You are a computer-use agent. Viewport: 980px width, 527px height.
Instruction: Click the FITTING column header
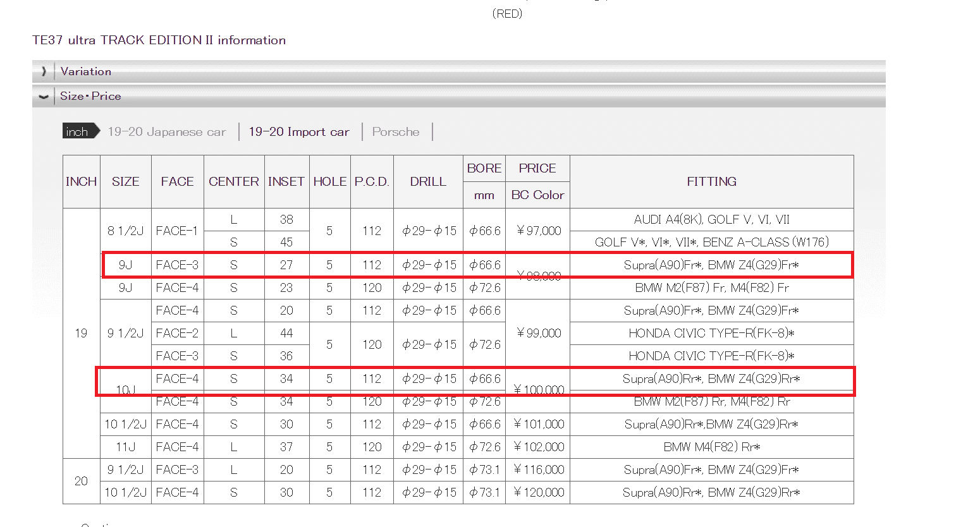click(x=712, y=182)
